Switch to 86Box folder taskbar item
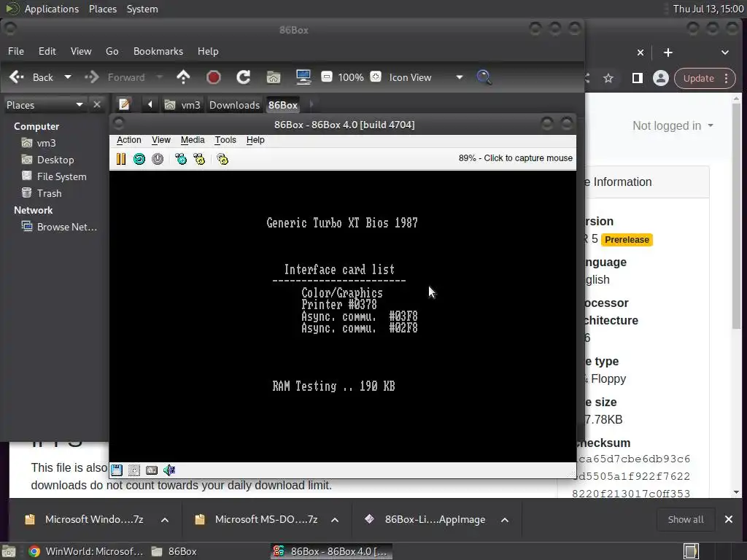Viewport: 747px width, 560px height. click(x=174, y=551)
